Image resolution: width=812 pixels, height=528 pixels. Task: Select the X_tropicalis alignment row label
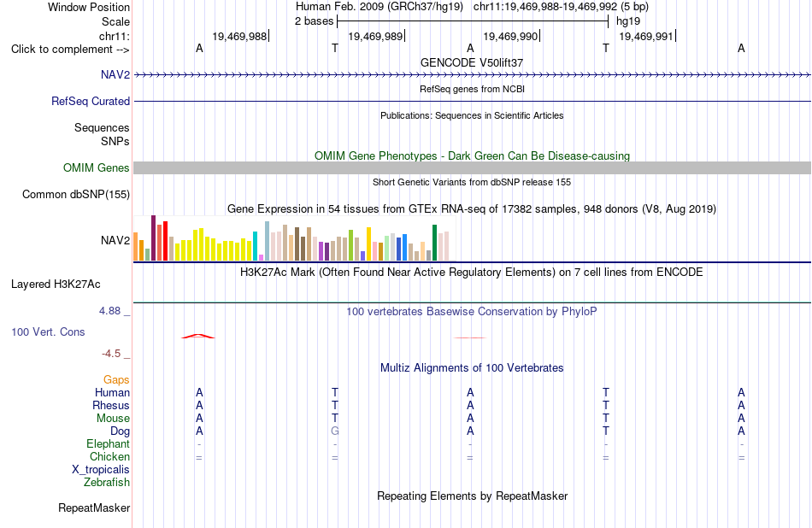(101, 470)
